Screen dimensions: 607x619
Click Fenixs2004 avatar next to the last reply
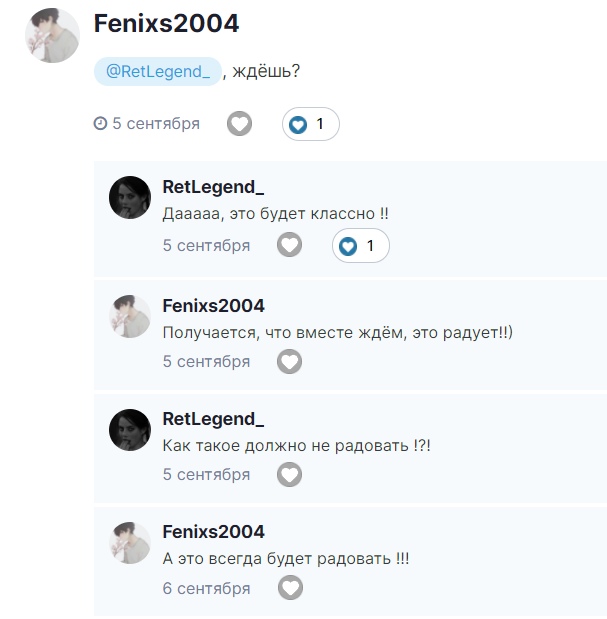(129, 541)
